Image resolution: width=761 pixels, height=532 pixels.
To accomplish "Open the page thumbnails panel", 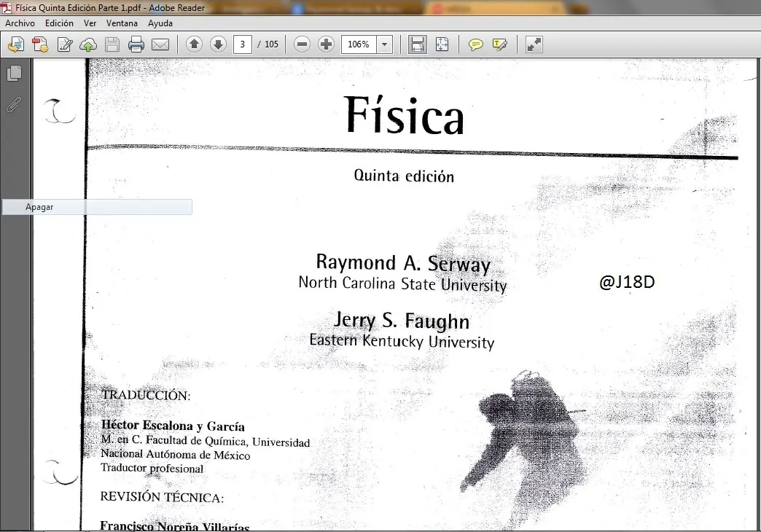I will tap(15, 74).
